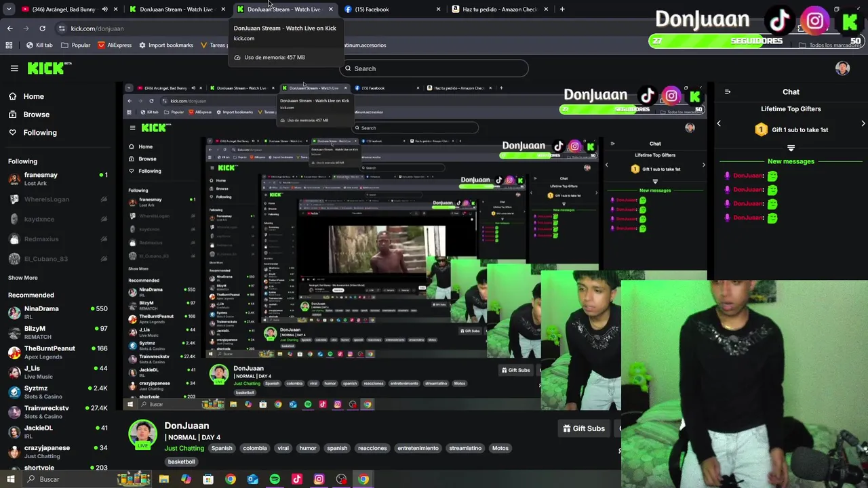Select the streamlatino tag
This screenshot has height=488, width=868.
click(465, 448)
